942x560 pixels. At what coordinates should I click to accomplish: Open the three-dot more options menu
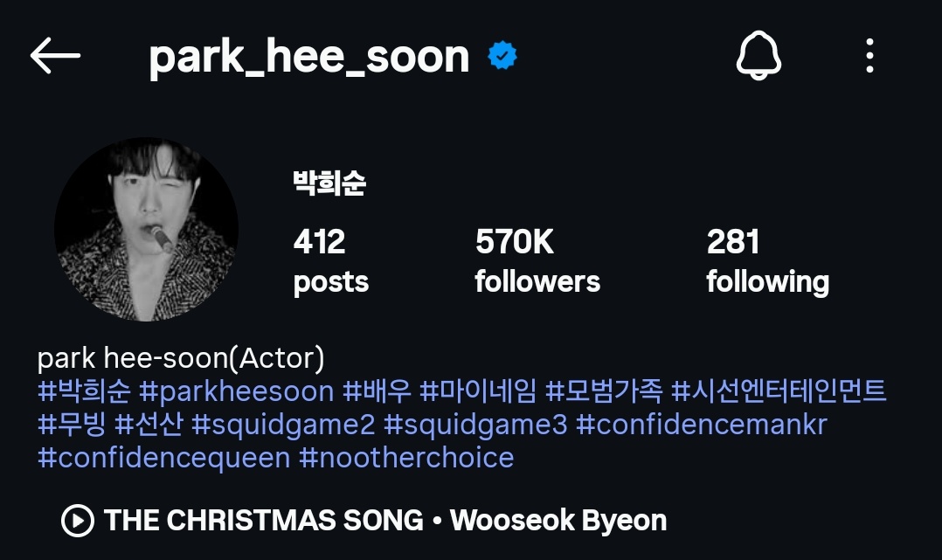point(869,56)
